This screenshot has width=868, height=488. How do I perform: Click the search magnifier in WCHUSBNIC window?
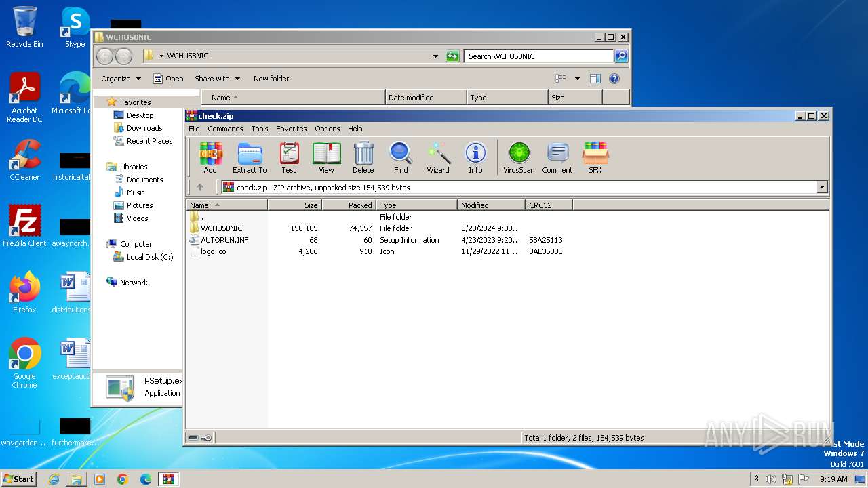coord(620,56)
